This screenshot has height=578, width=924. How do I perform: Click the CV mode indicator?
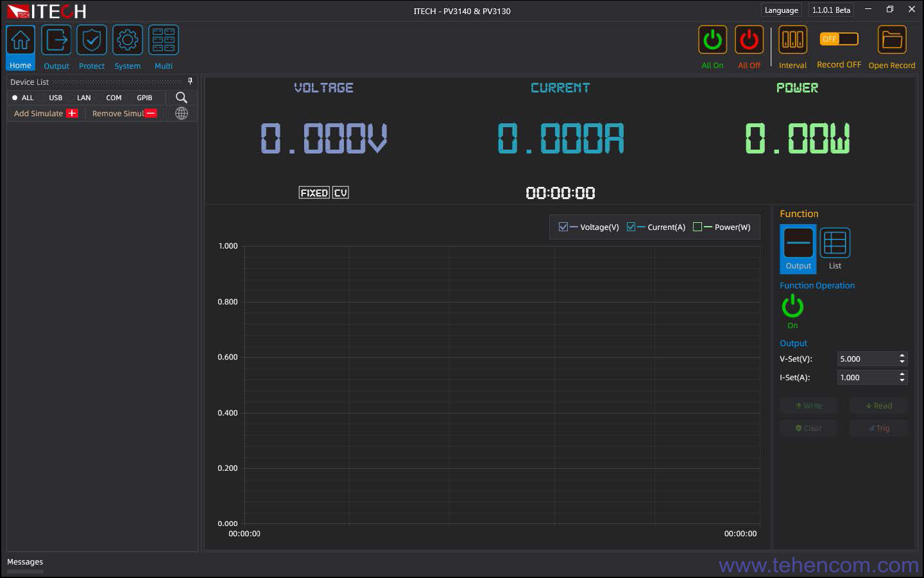pos(341,193)
